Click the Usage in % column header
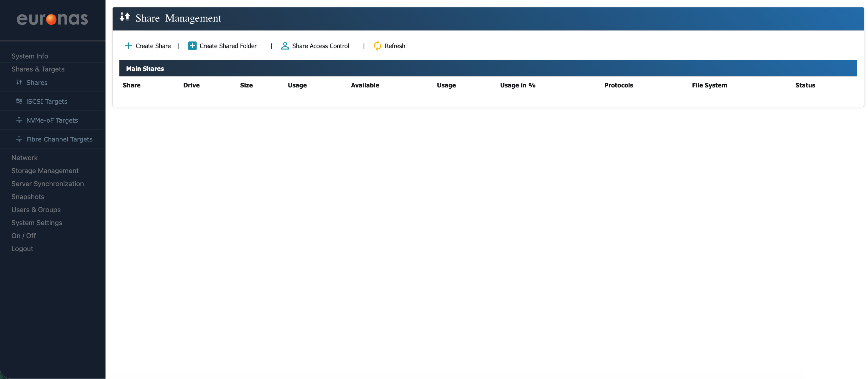 pos(517,85)
